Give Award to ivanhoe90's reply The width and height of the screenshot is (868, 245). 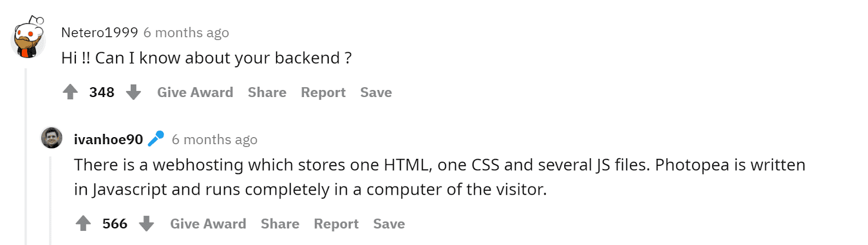208,224
